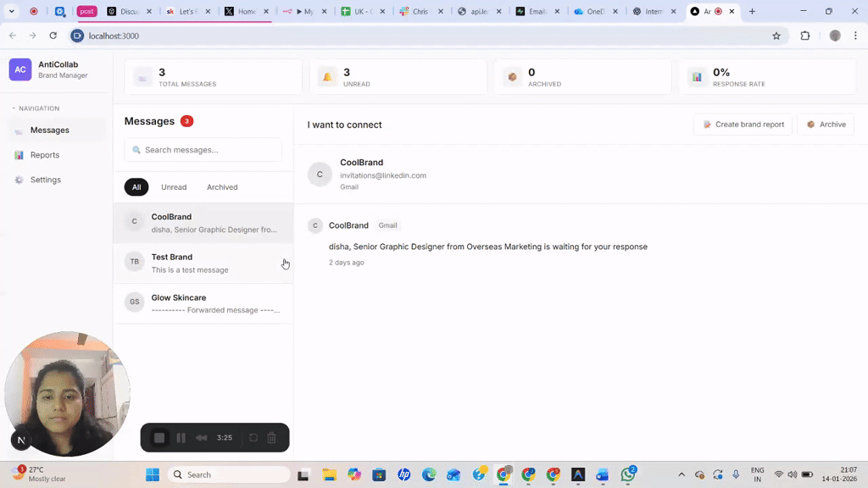
Task: Click the Archived package icon on the stats card
Action: point(512,76)
